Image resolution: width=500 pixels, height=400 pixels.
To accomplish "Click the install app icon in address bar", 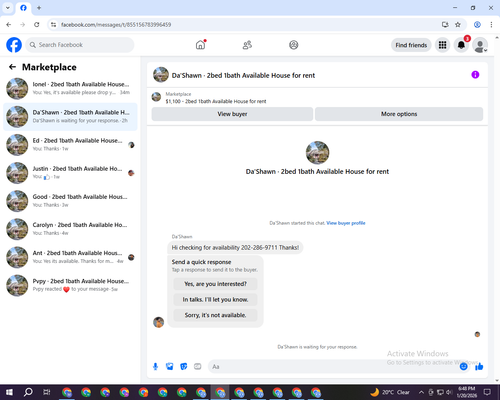I will pyautogui.click(x=445, y=25).
